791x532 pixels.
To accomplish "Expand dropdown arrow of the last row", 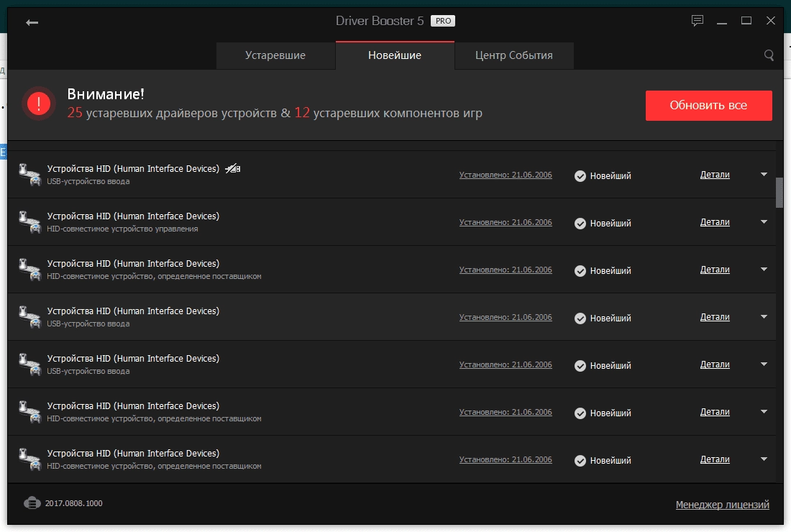I will (x=764, y=459).
